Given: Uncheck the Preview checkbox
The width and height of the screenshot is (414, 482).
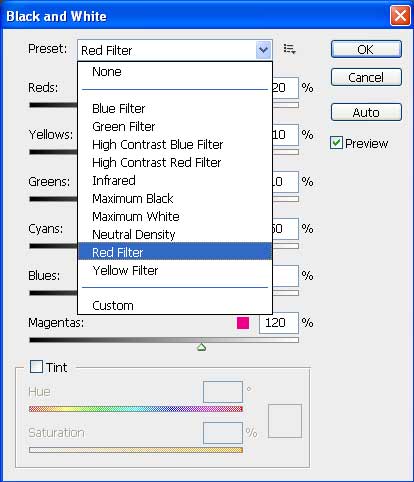Looking at the screenshot, I should (336, 143).
